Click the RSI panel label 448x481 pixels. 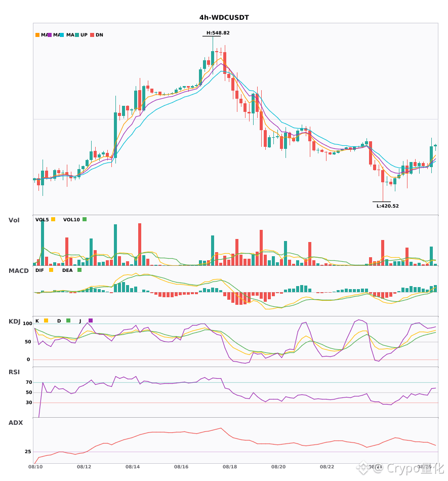(14, 372)
